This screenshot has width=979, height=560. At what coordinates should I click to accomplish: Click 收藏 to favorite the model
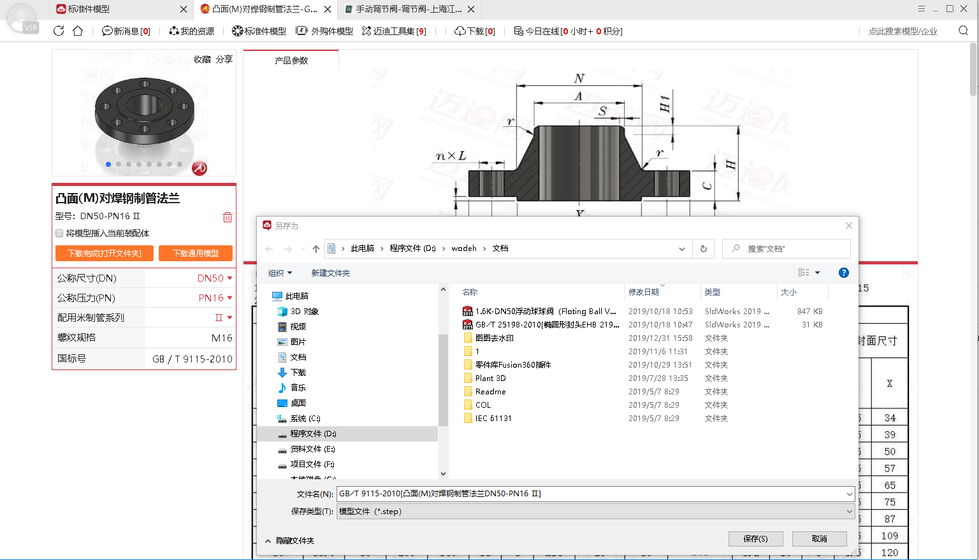click(202, 59)
